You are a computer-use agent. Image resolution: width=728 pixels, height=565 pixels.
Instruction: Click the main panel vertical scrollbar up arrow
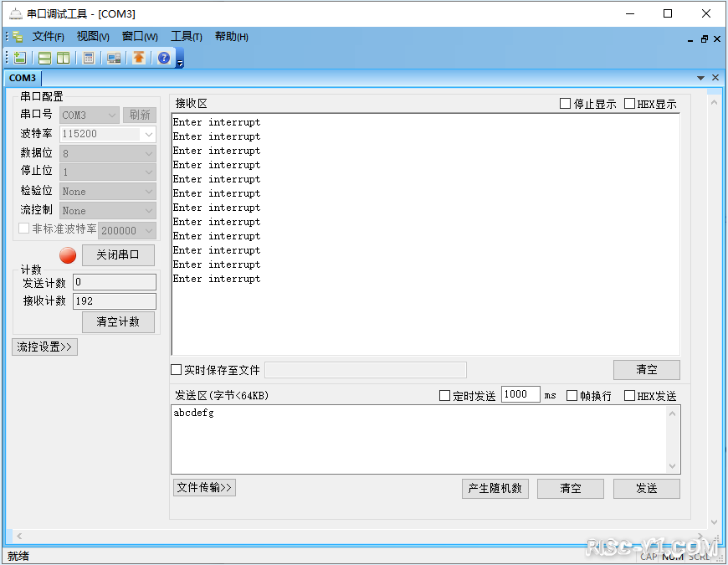(714, 102)
